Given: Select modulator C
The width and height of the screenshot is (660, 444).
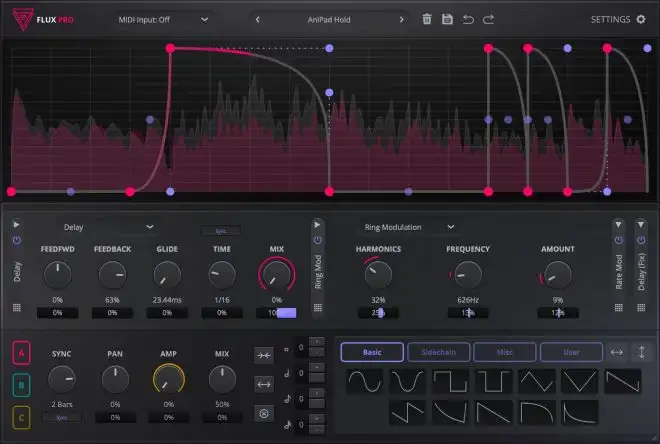Looking at the screenshot, I should click(x=21, y=417).
